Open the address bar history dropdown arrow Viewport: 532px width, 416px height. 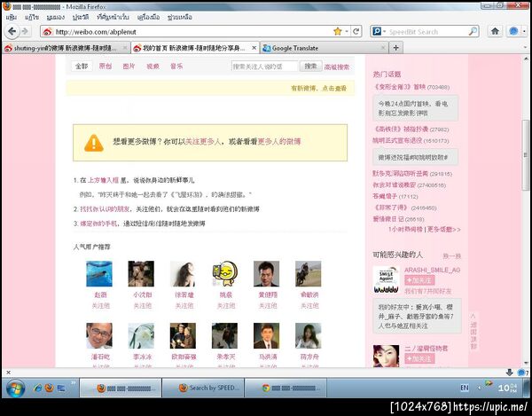tap(347, 32)
